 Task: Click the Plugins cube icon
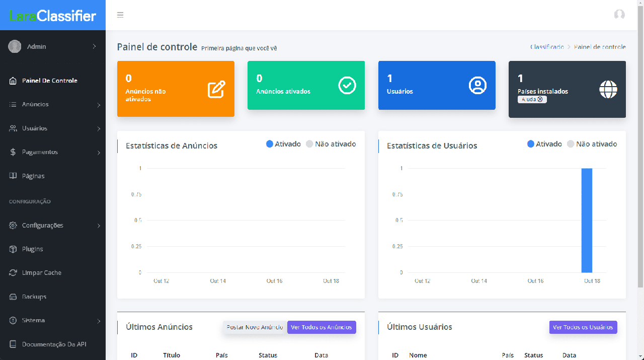click(x=13, y=249)
